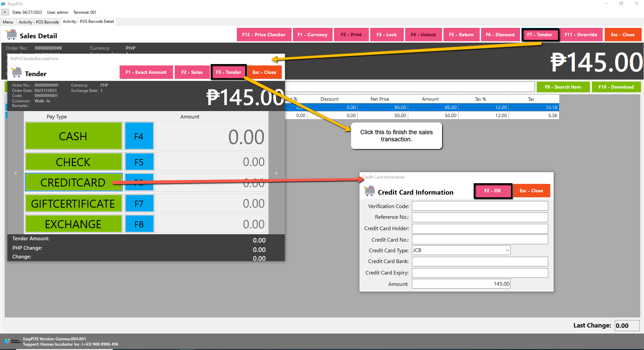The height and width of the screenshot is (350, 644).
Task: Click the Credit Card Expiry field
Action: [x=480, y=273]
